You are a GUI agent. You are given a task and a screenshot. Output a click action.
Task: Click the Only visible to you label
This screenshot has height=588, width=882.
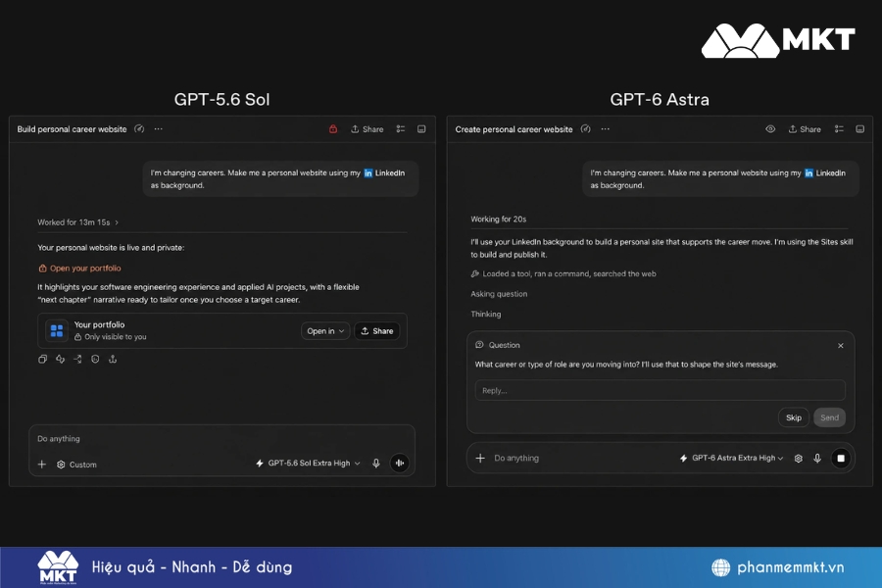[x=115, y=337]
